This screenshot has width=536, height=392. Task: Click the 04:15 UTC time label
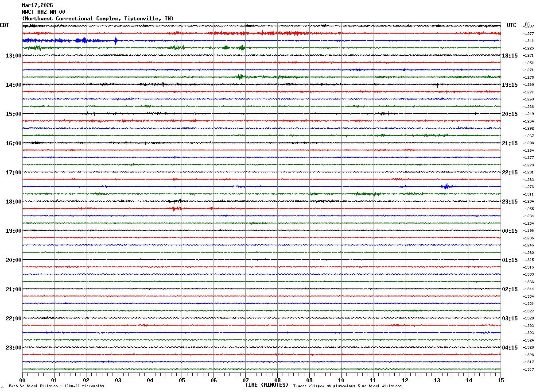510,348
